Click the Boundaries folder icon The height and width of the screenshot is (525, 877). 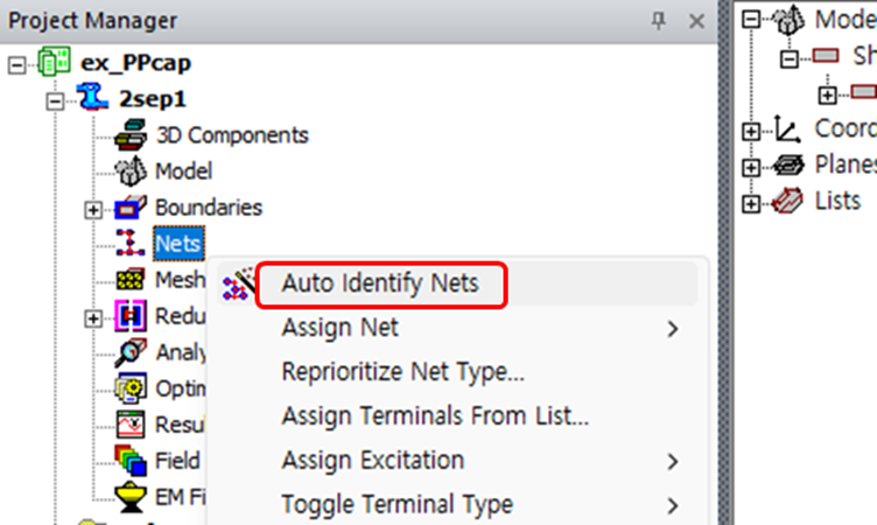click(x=131, y=208)
